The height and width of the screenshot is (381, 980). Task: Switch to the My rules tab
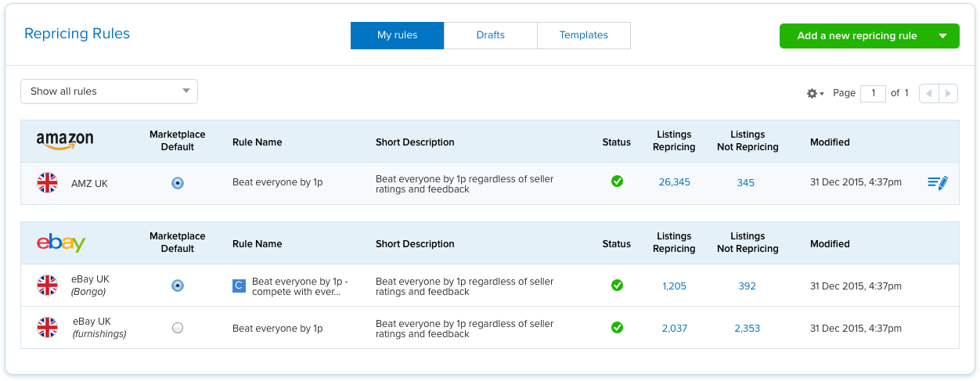tap(397, 35)
